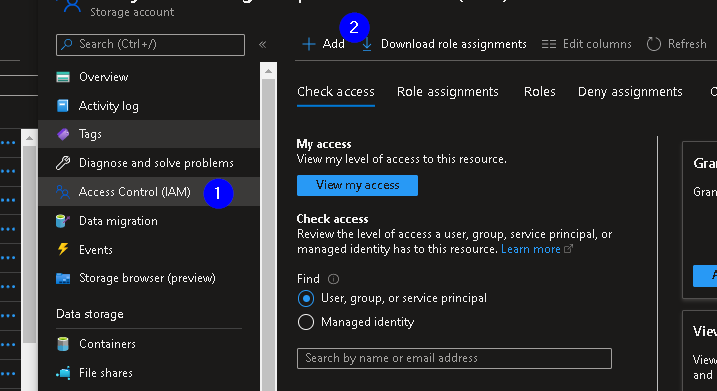Click the View my access button
The image size is (717, 391).
coord(357,185)
